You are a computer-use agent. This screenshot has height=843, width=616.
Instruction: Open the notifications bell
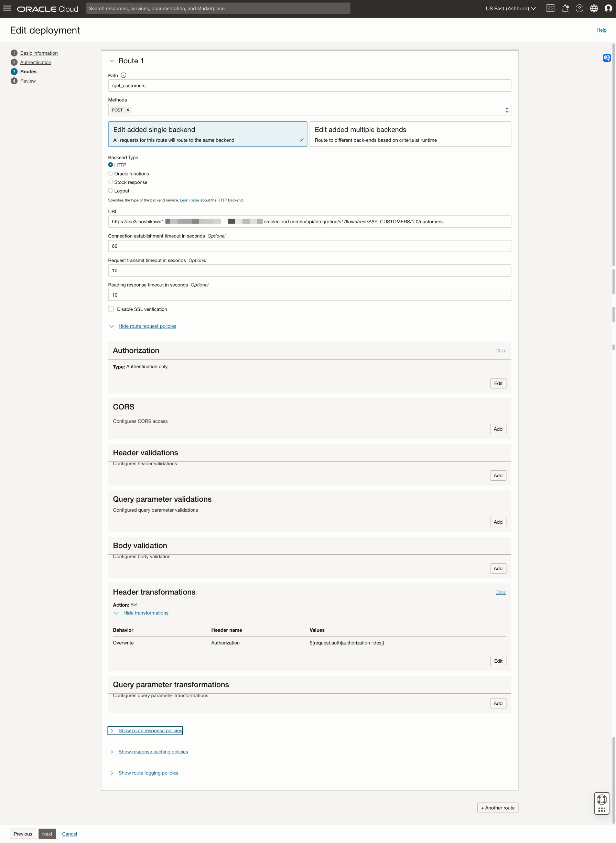(x=564, y=9)
